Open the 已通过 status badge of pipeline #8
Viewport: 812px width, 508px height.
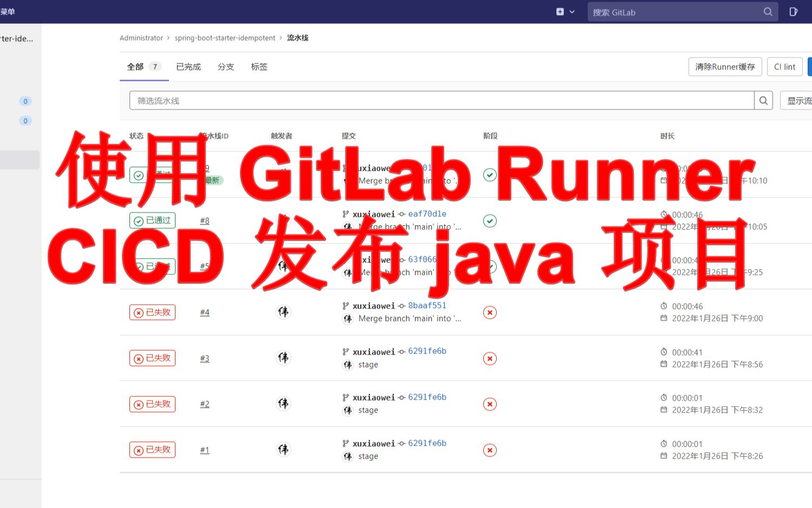[152, 220]
